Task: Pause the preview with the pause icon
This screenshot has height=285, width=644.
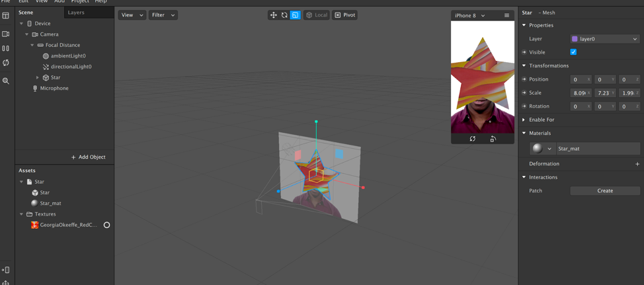Action: point(6,48)
